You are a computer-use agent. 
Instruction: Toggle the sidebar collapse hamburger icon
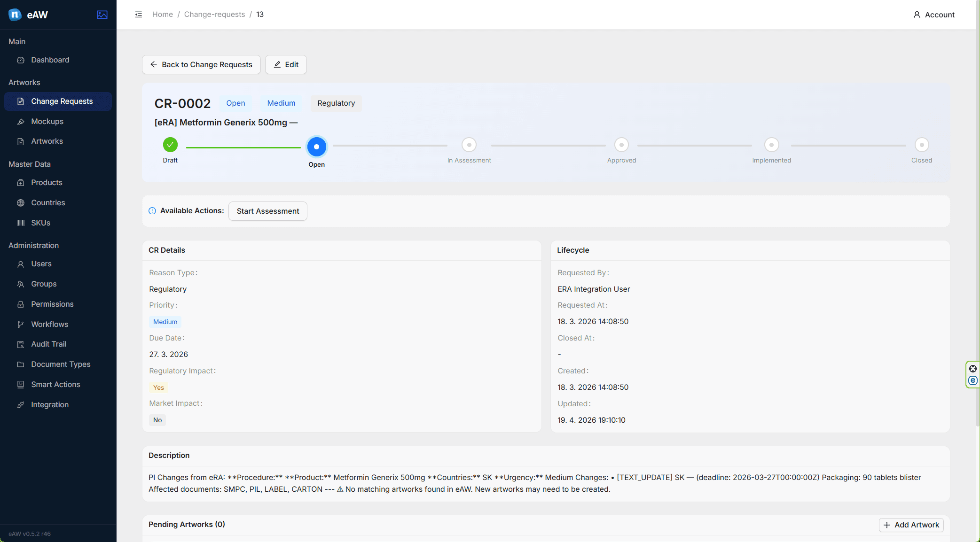click(139, 15)
